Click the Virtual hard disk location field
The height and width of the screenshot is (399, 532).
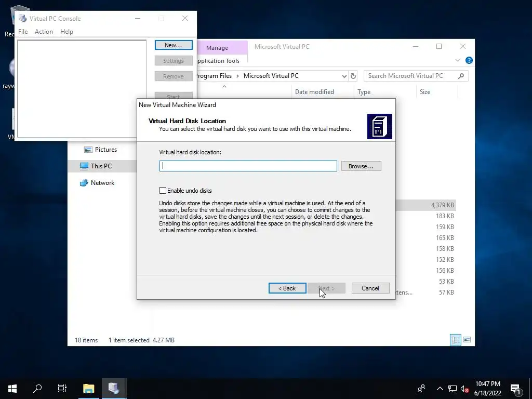248,166
